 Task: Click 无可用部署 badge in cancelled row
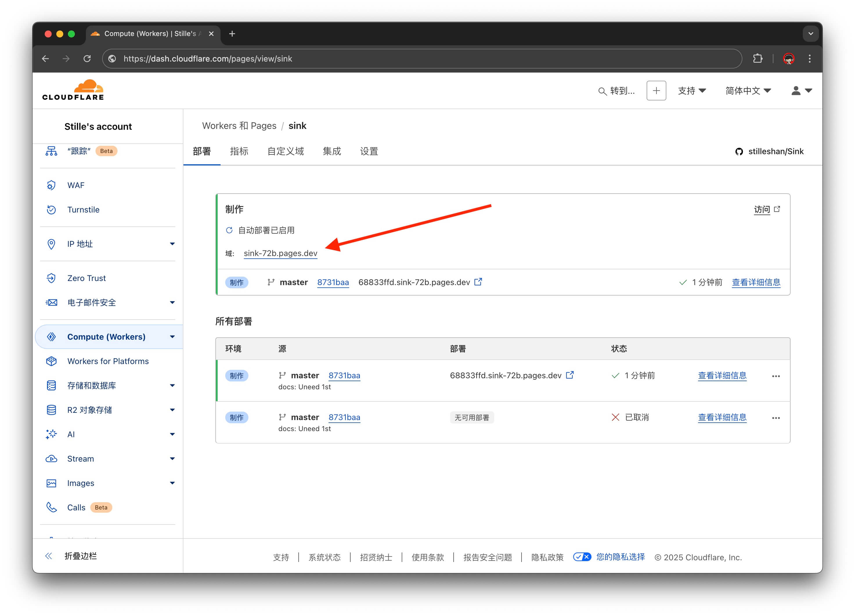[472, 417]
